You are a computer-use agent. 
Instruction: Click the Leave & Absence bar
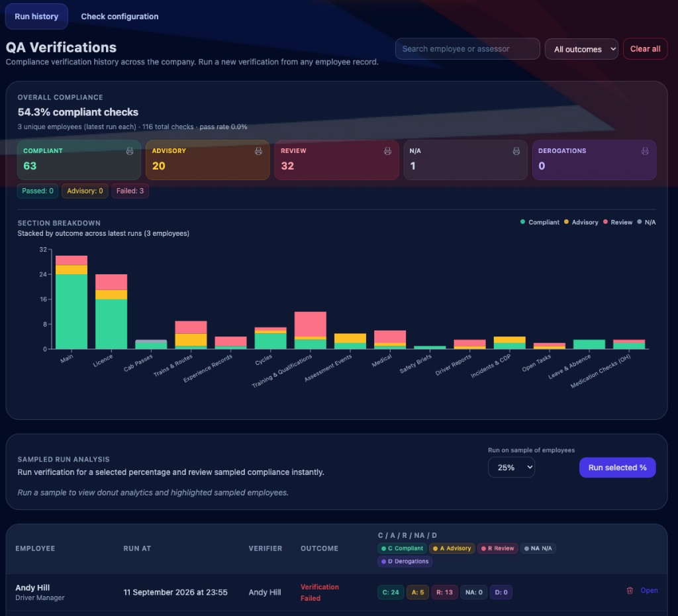[589, 344]
